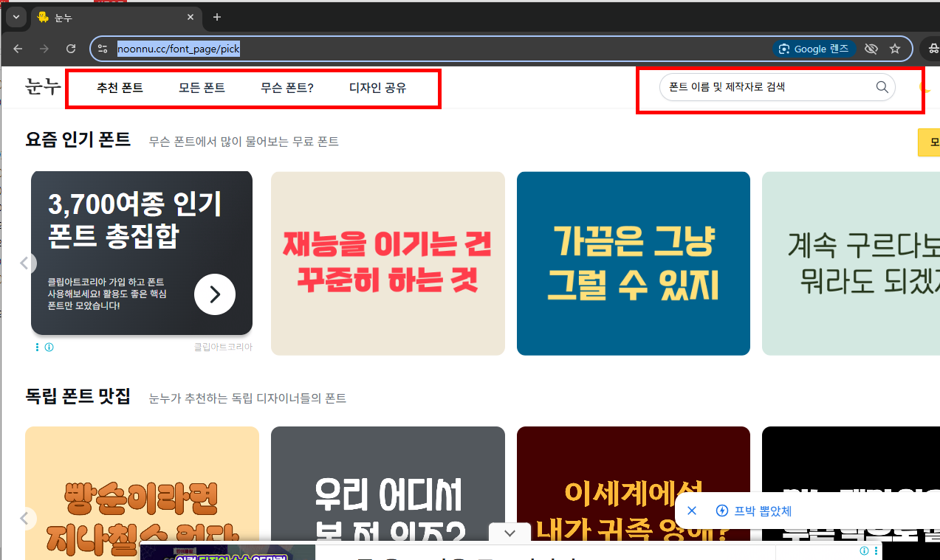The image size is (940, 560).
Task: Dismiss the 프박 뽑았체 notification
Action: tap(692, 511)
